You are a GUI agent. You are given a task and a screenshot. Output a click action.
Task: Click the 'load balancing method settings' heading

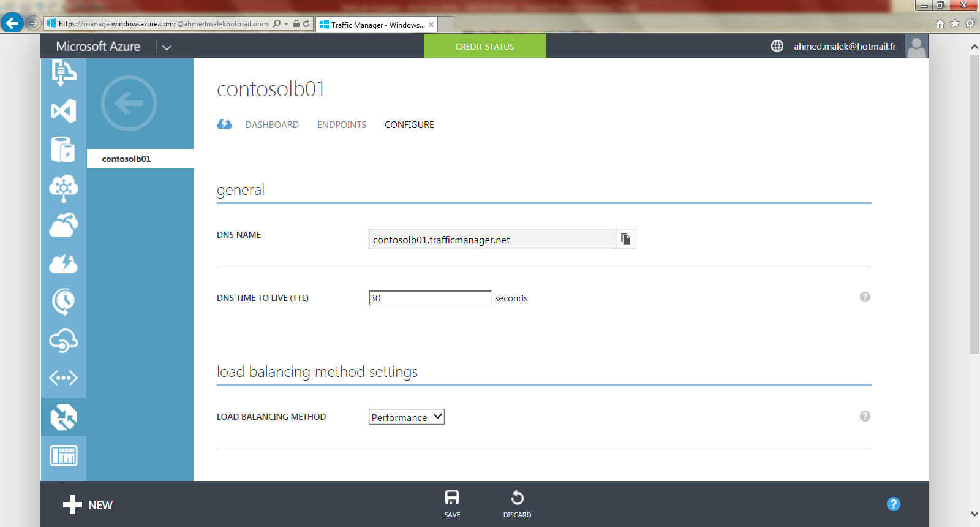[x=317, y=372]
